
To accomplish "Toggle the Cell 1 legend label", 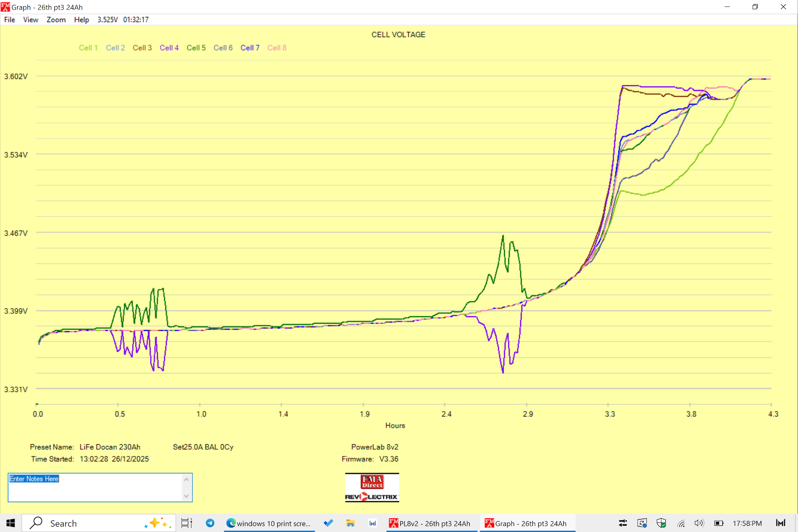I will (x=88, y=48).
